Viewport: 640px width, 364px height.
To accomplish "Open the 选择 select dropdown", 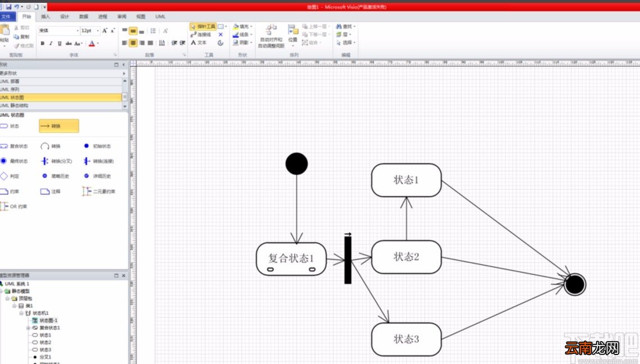I will pyautogui.click(x=346, y=42).
